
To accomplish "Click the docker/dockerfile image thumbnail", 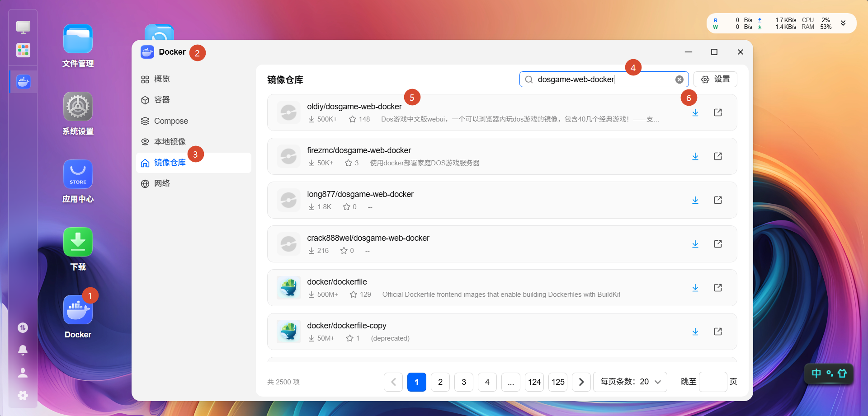I will click(x=288, y=288).
